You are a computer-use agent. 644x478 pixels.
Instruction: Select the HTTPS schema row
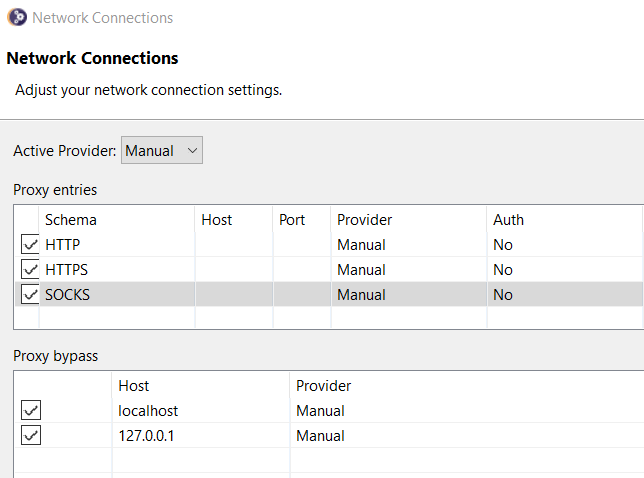(x=66, y=270)
